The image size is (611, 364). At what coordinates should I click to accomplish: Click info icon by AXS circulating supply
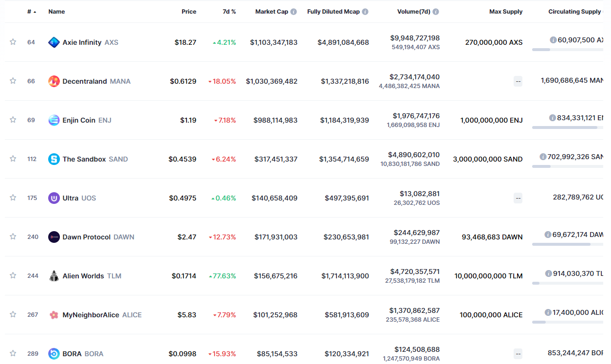tap(553, 40)
